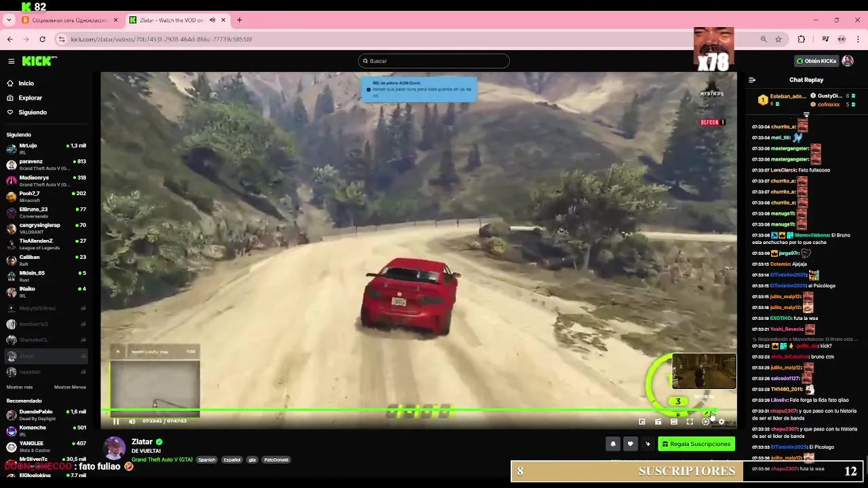Toggle picture-in-picture mini player icon
Screen dimensions: 868x488
[x=642, y=422]
